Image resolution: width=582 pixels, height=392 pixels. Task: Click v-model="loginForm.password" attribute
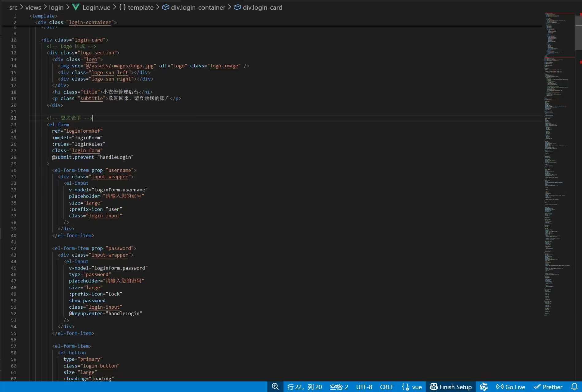tap(108, 268)
